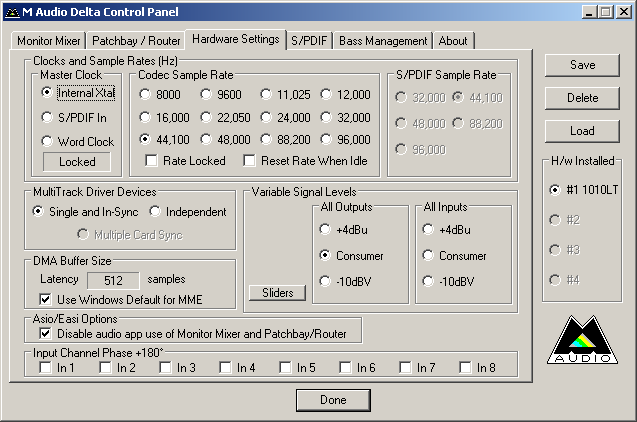
Task: Open the Patchbay / Router tab
Action: [135, 41]
